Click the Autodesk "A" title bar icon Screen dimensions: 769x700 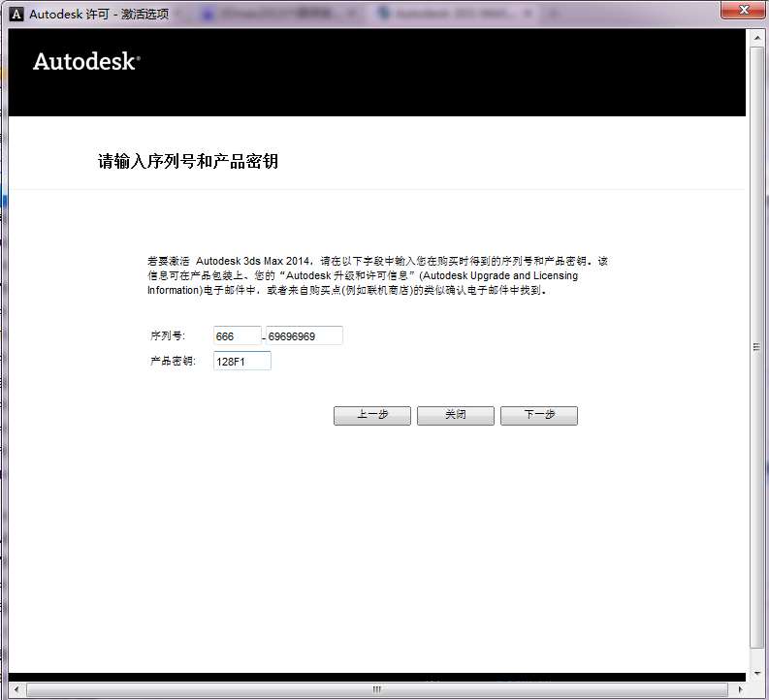coord(16,15)
